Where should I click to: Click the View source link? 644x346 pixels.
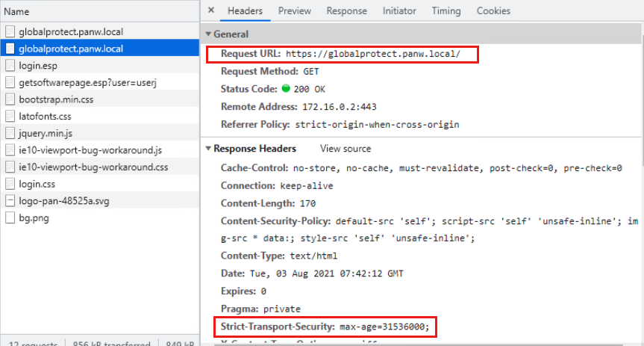[x=345, y=149]
